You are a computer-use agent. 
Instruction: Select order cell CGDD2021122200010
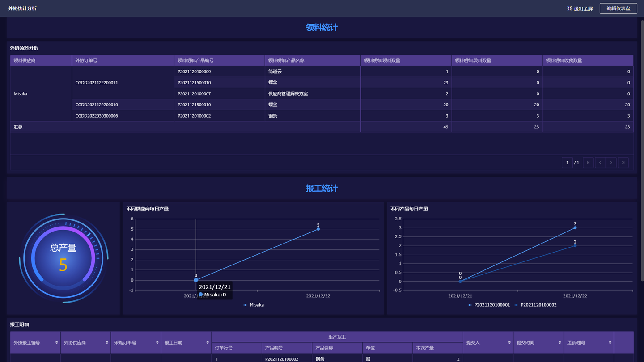click(x=123, y=105)
